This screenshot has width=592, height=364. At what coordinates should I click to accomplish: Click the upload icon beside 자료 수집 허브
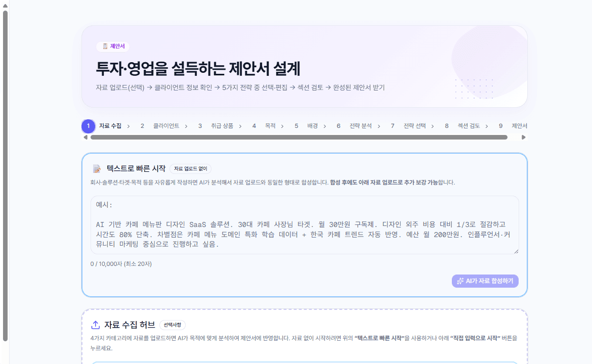96,325
